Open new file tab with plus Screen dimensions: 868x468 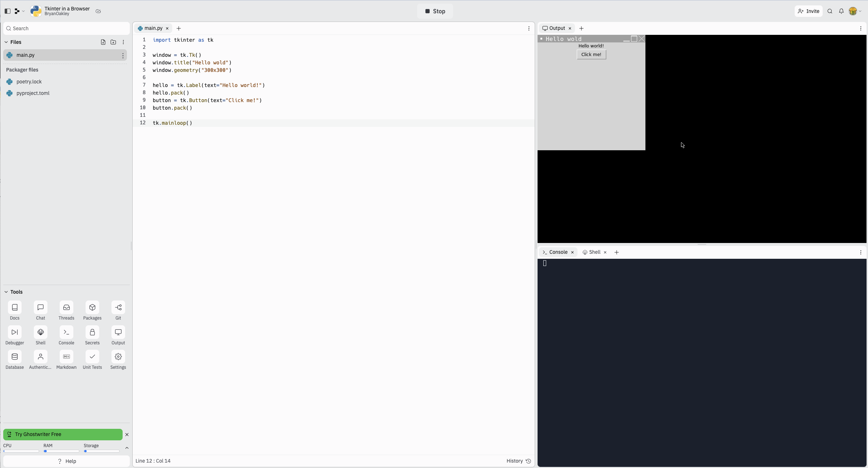point(179,28)
